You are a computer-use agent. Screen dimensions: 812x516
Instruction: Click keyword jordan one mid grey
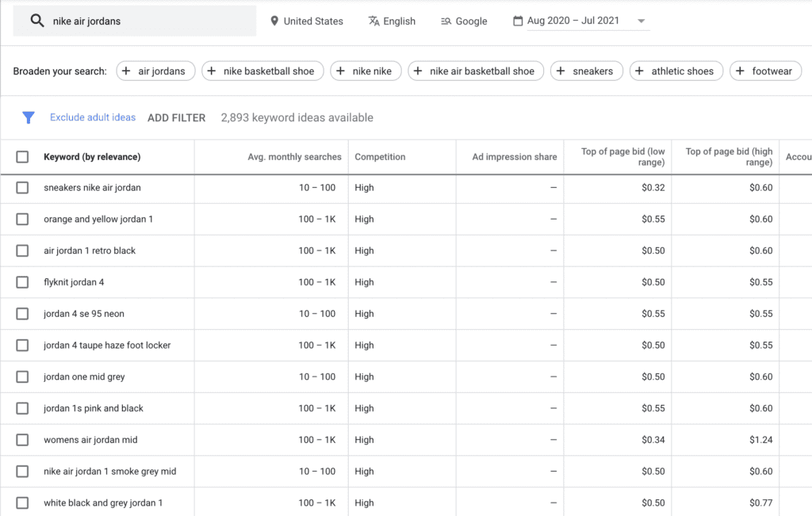84,376
